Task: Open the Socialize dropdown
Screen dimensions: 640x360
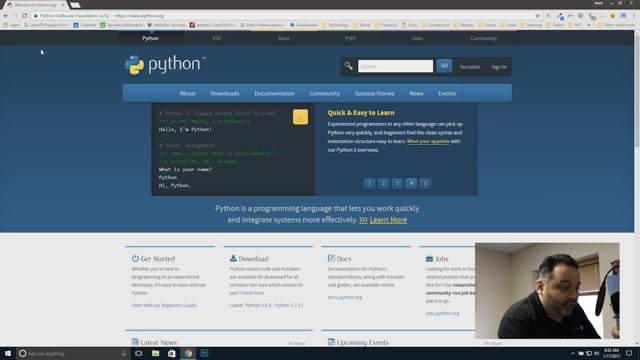Action: pyautogui.click(x=470, y=67)
